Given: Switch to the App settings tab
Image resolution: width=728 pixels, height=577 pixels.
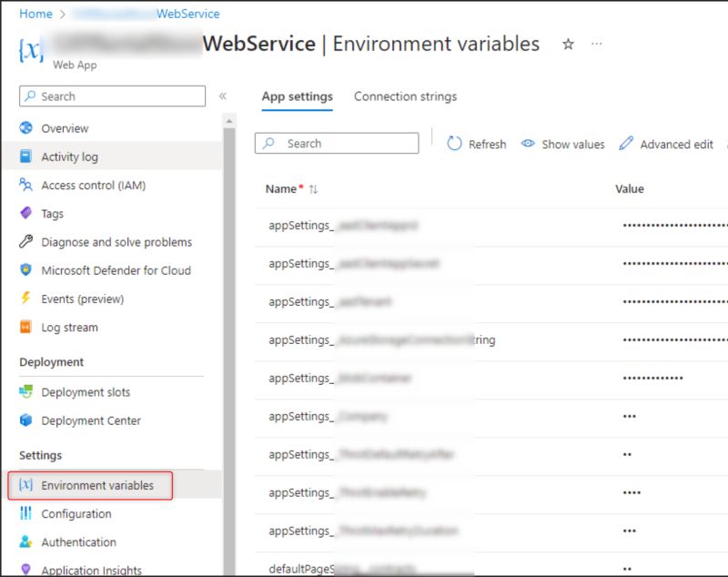Looking at the screenshot, I should pos(298,96).
